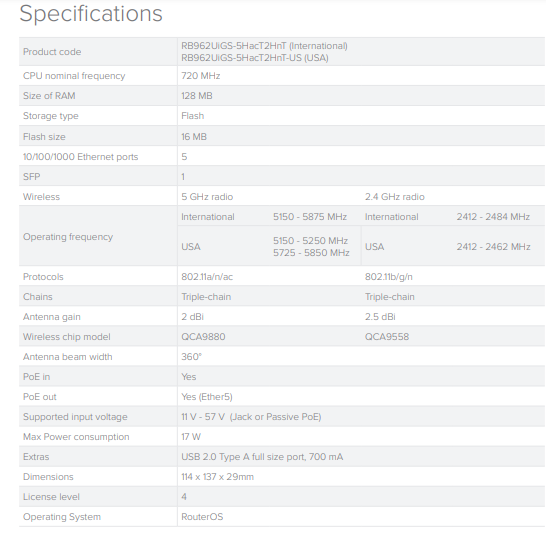Click the 2412 - 2462 MHz USA range
The width and height of the screenshot is (546, 534).
tap(493, 247)
